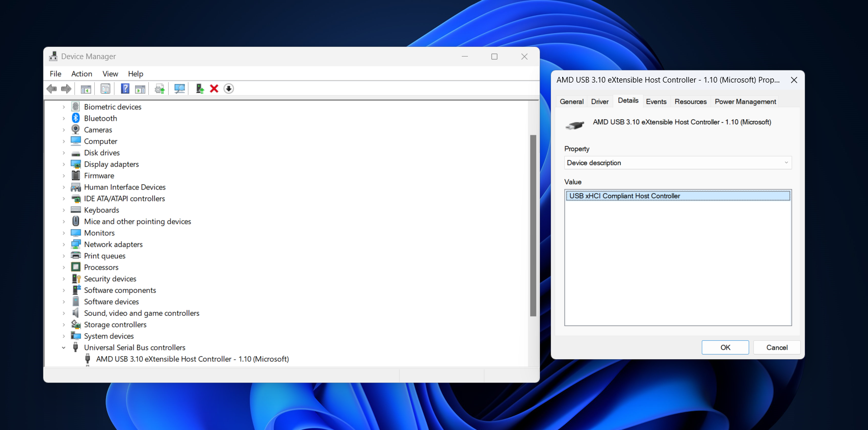868x430 pixels.
Task: Click the Device Manager vertical scrollbar thumb
Action: point(533,225)
